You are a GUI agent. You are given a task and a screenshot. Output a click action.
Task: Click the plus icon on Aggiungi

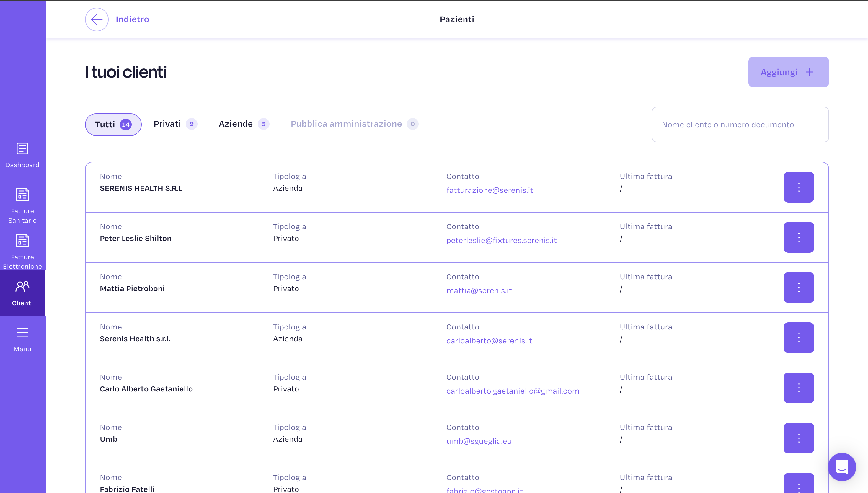click(x=810, y=72)
